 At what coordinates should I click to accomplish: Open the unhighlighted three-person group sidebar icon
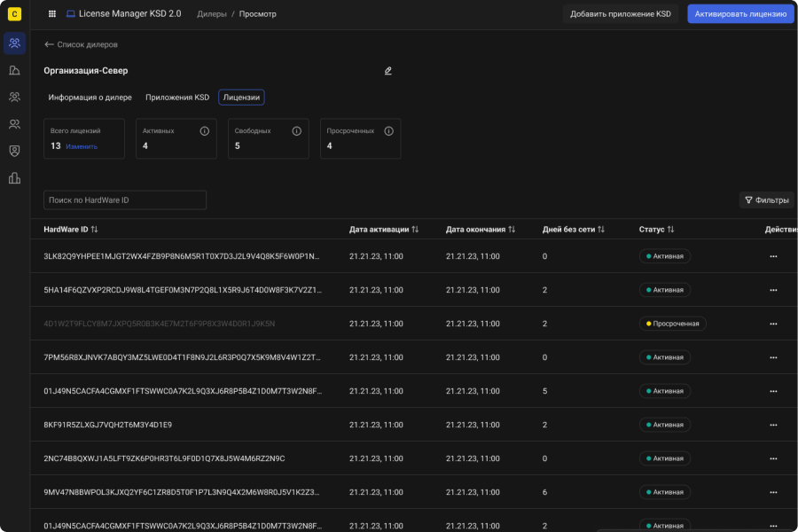pyautogui.click(x=15, y=97)
